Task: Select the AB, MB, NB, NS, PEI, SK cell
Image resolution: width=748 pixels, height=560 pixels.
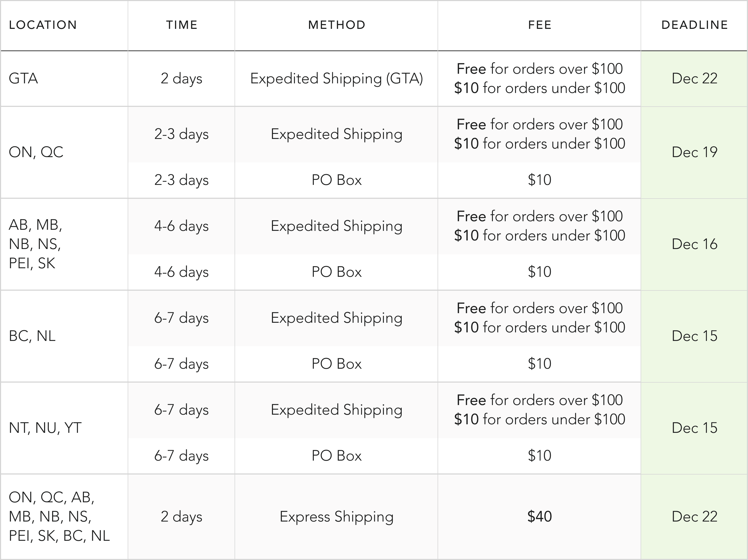Action: pyautogui.click(x=36, y=244)
